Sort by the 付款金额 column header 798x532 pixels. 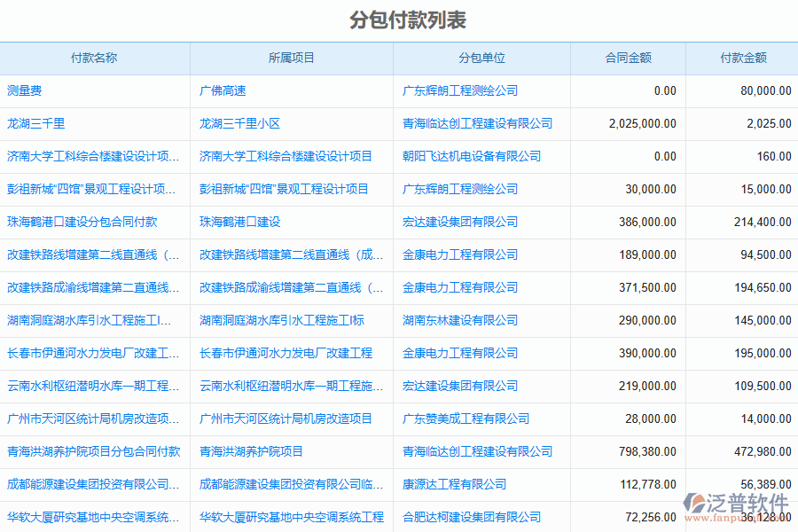[742, 59]
